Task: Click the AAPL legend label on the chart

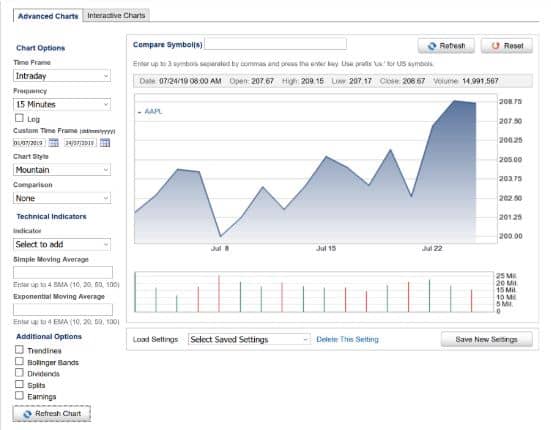Action: [153, 111]
